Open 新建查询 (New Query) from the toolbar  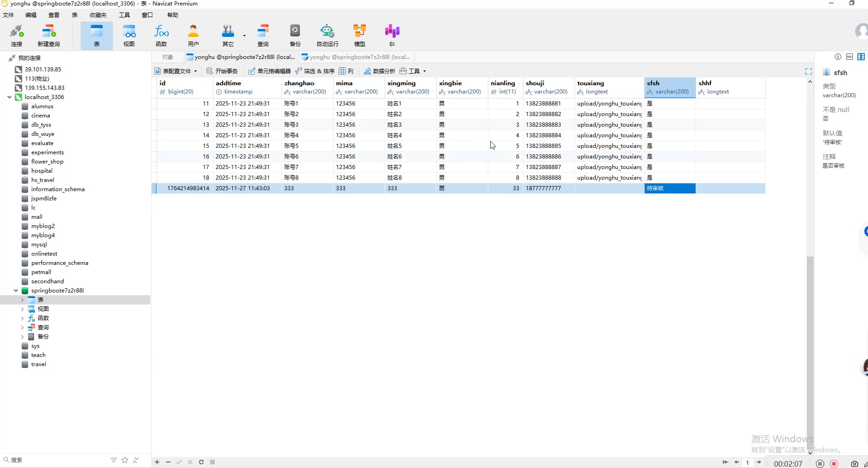tap(48, 36)
